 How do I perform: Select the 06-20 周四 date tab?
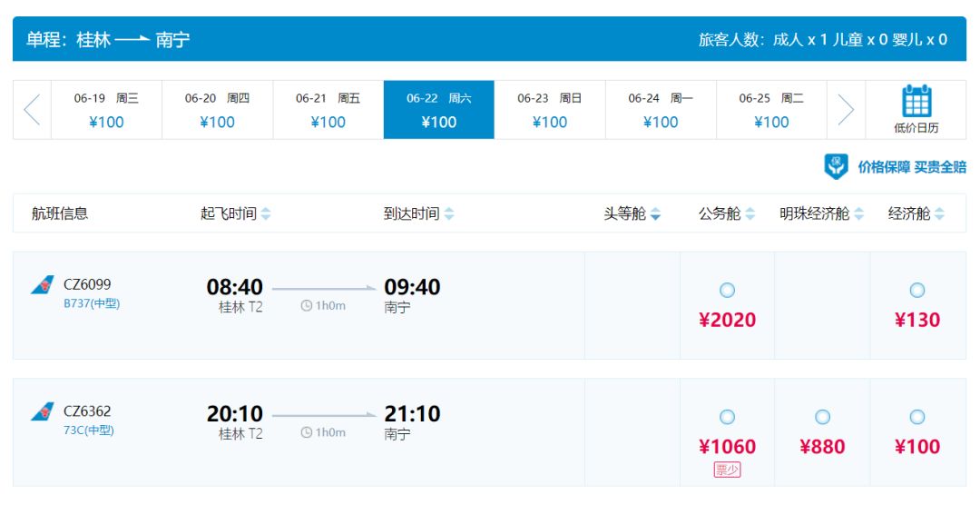coord(217,110)
